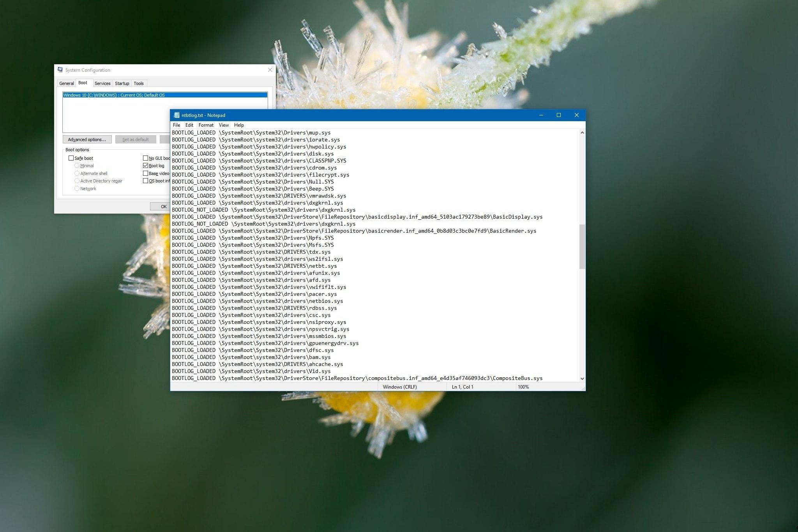Screen dimensions: 798x532
Task: Click the System Configuration window icon
Action: click(60, 70)
